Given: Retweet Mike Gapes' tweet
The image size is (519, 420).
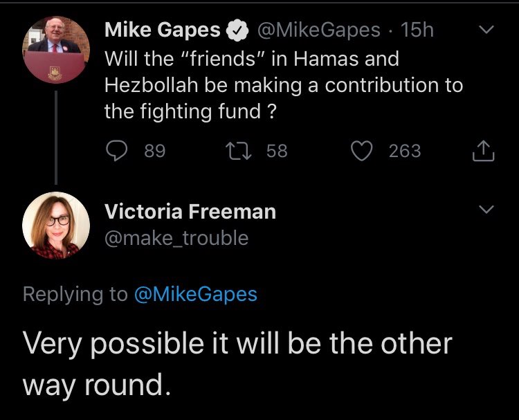Looking at the screenshot, I should 239,151.
